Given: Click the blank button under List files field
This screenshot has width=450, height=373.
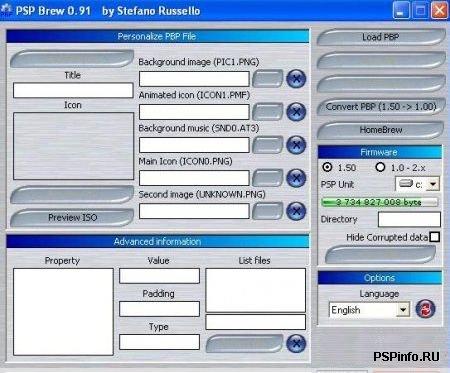Looking at the screenshot, I should click(x=244, y=344).
